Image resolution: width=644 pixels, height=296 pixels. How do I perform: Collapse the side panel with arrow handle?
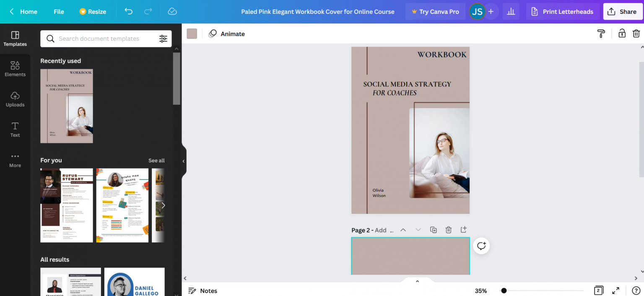point(183,161)
